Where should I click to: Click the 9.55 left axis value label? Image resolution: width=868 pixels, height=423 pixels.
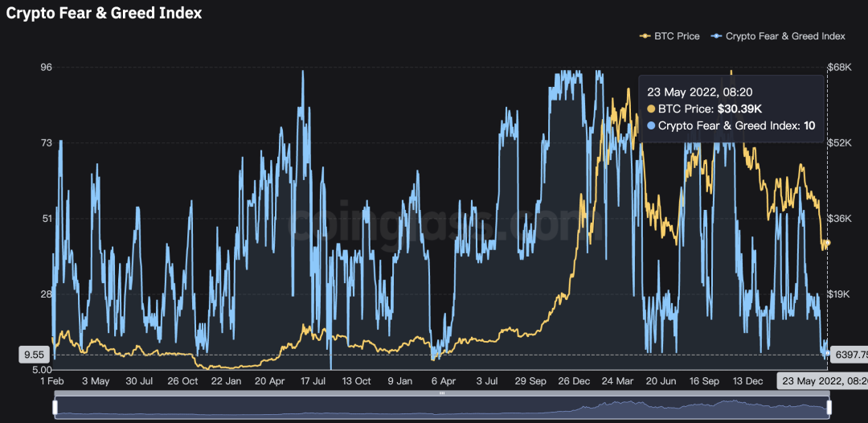(x=35, y=354)
